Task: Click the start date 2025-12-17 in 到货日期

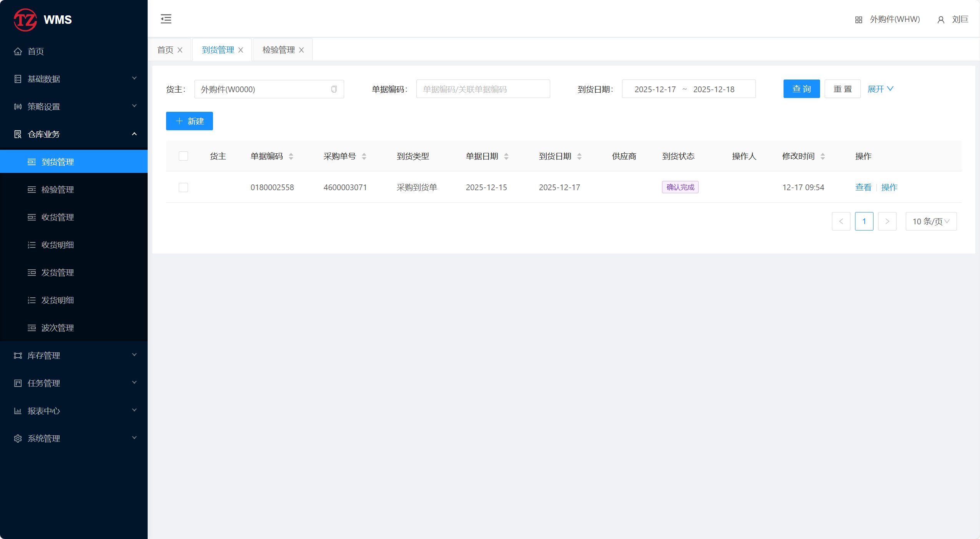Action: point(655,89)
